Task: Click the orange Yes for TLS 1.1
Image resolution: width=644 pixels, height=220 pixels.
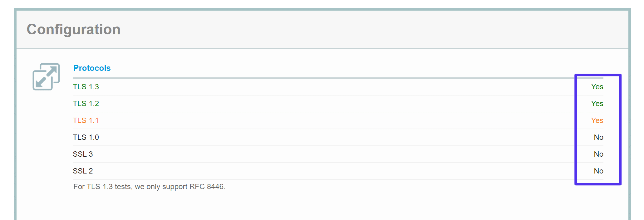Action: tap(597, 120)
